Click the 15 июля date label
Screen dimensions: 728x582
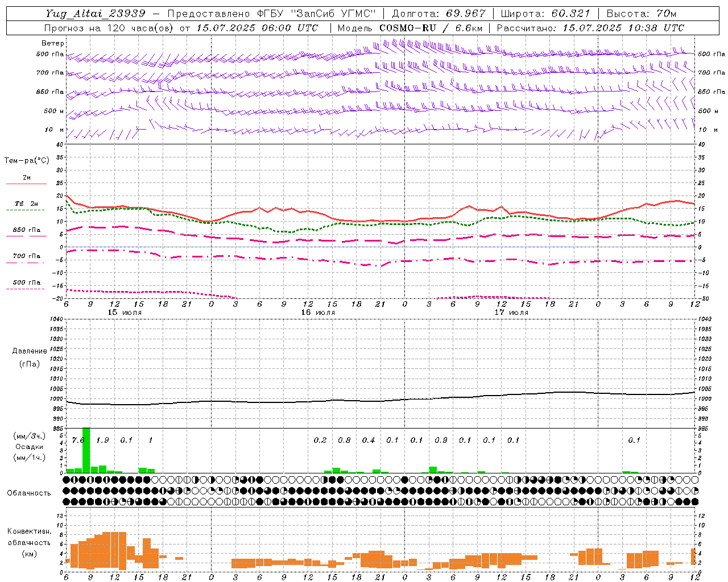[125, 313]
